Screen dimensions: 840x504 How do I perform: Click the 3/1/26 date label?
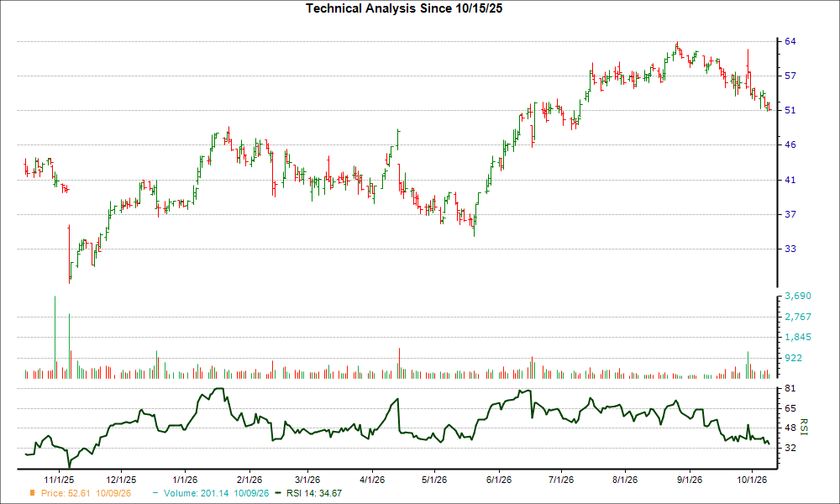coord(307,480)
